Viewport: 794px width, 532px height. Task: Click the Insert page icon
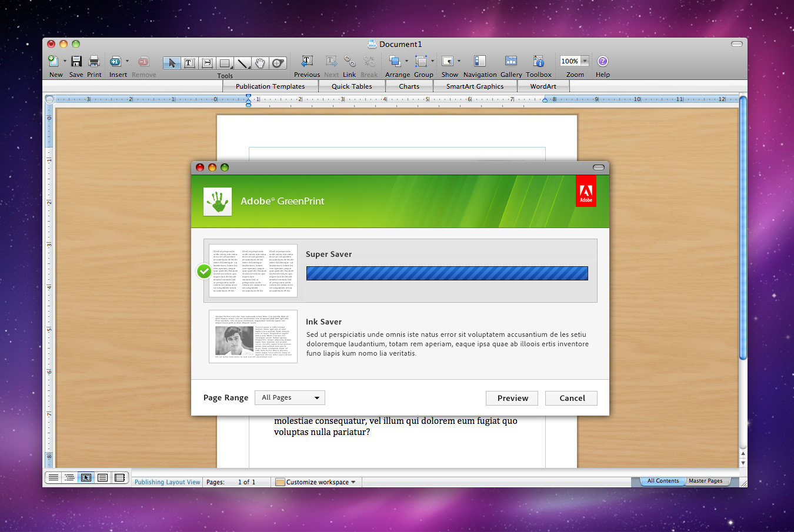click(116, 61)
